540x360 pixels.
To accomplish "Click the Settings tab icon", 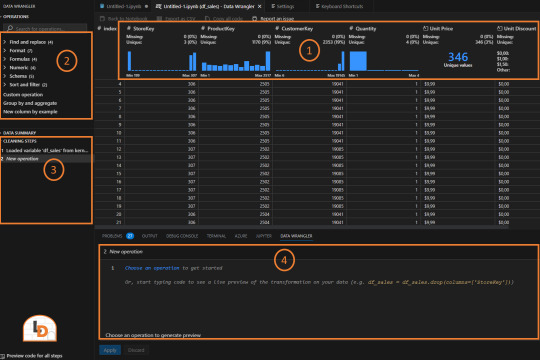I will (273, 6).
